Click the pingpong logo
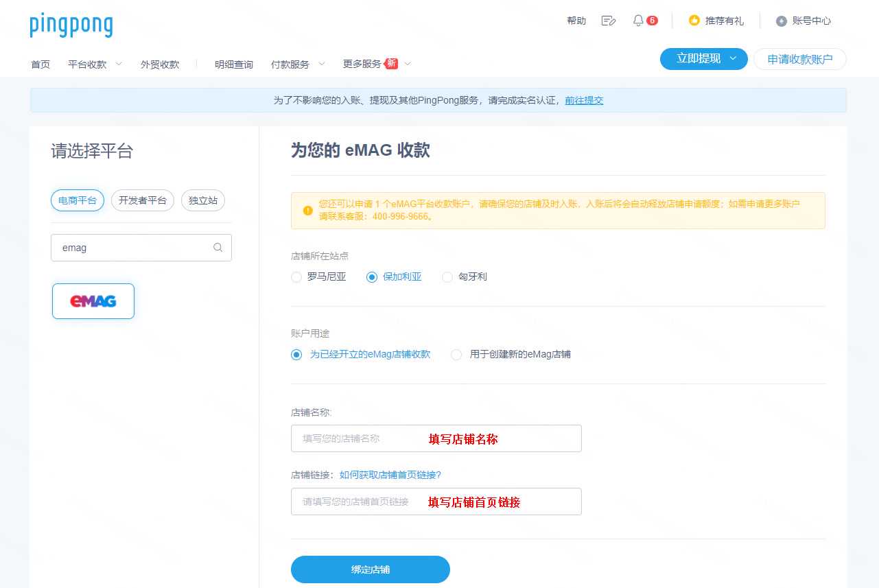 [71, 25]
